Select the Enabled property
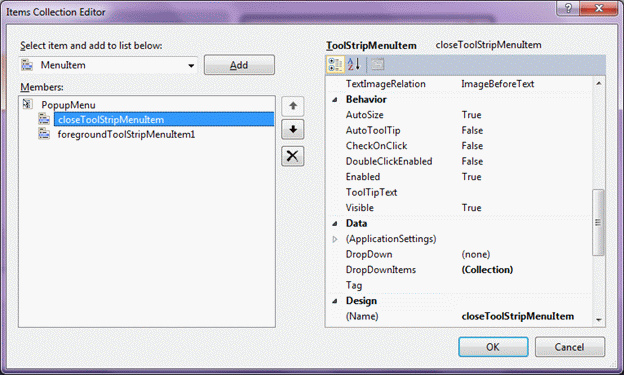This screenshot has width=624, height=375. 363,177
